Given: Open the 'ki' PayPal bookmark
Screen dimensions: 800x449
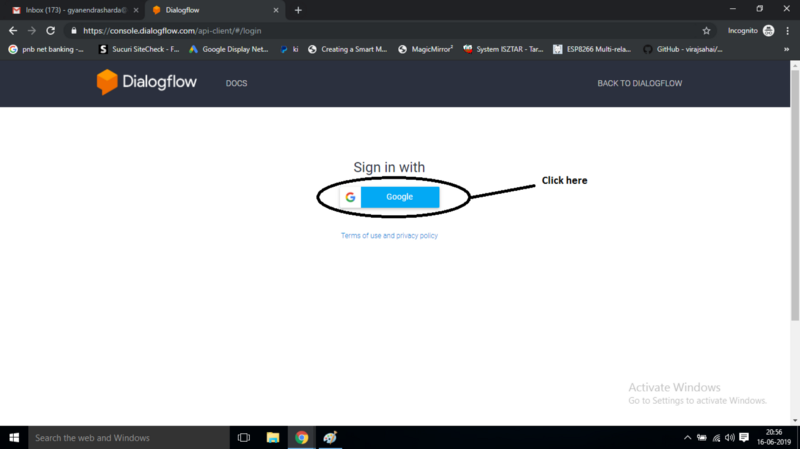Looking at the screenshot, I should (289, 49).
